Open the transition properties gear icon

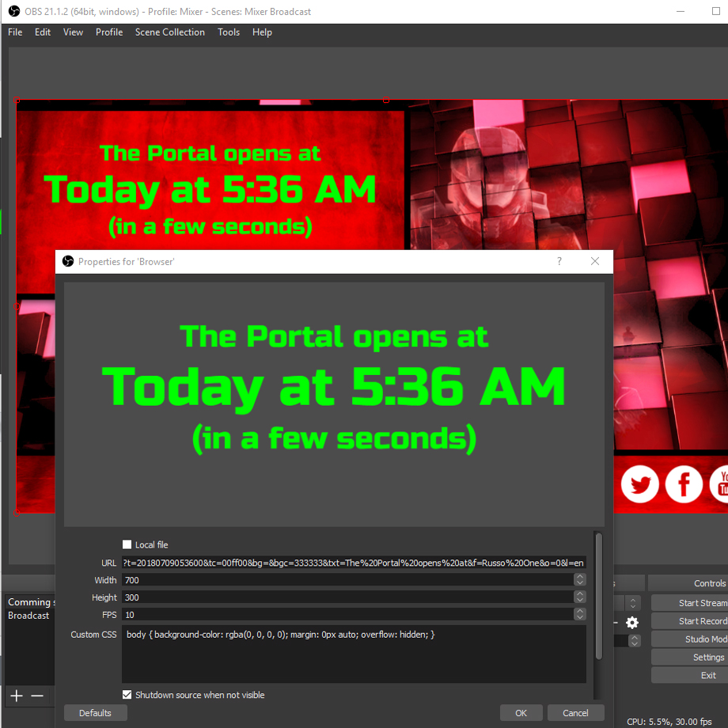point(631,623)
